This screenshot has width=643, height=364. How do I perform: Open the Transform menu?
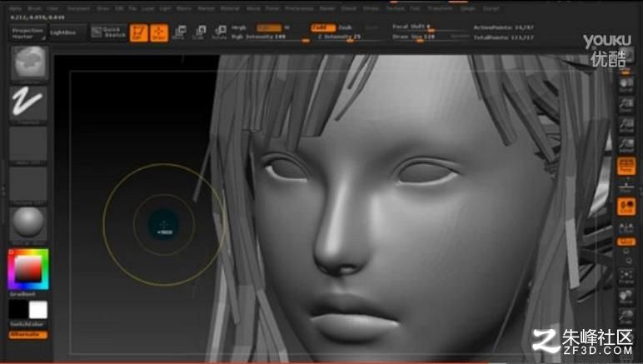(440, 8)
